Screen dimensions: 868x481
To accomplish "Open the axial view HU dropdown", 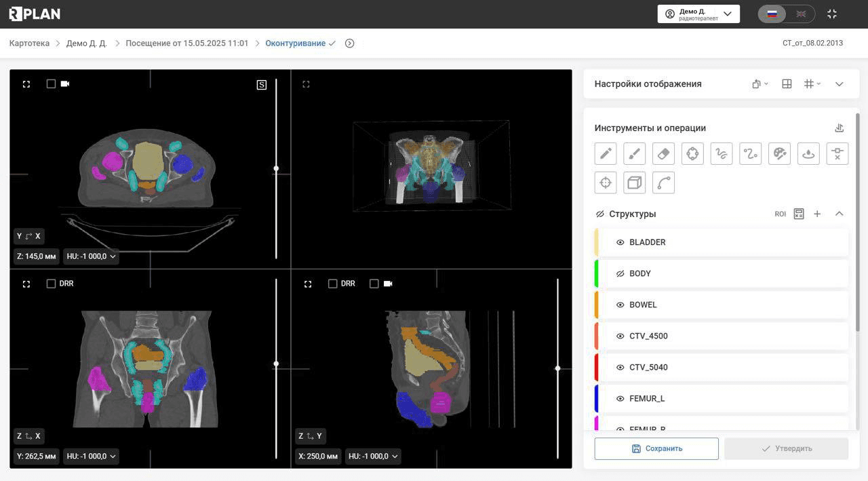I will (x=91, y=256).
